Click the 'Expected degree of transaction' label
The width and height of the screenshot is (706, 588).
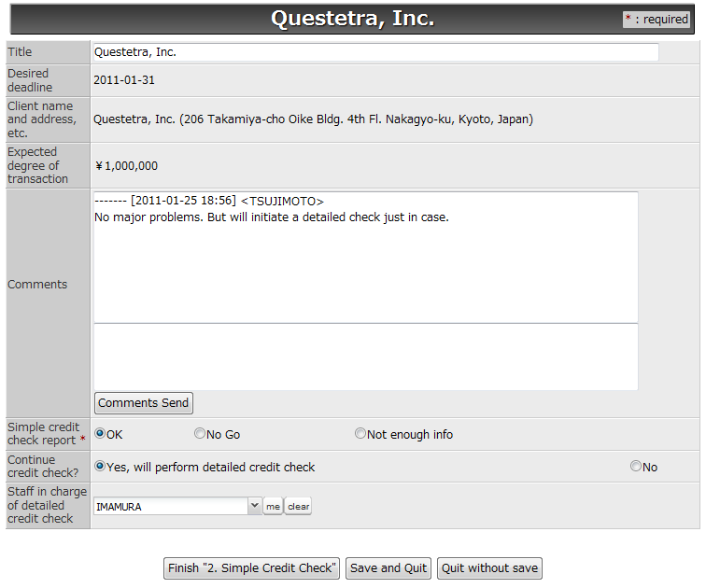[x=37, y=165]
